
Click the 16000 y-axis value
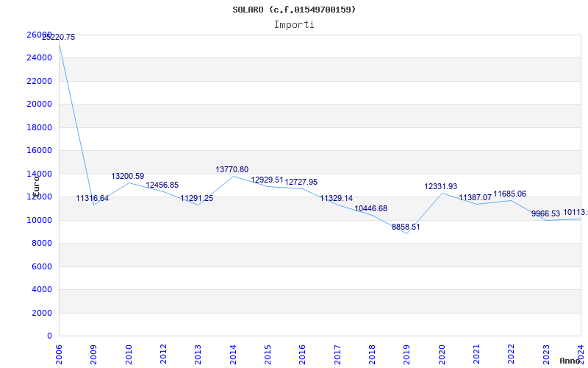click(39, 151)
